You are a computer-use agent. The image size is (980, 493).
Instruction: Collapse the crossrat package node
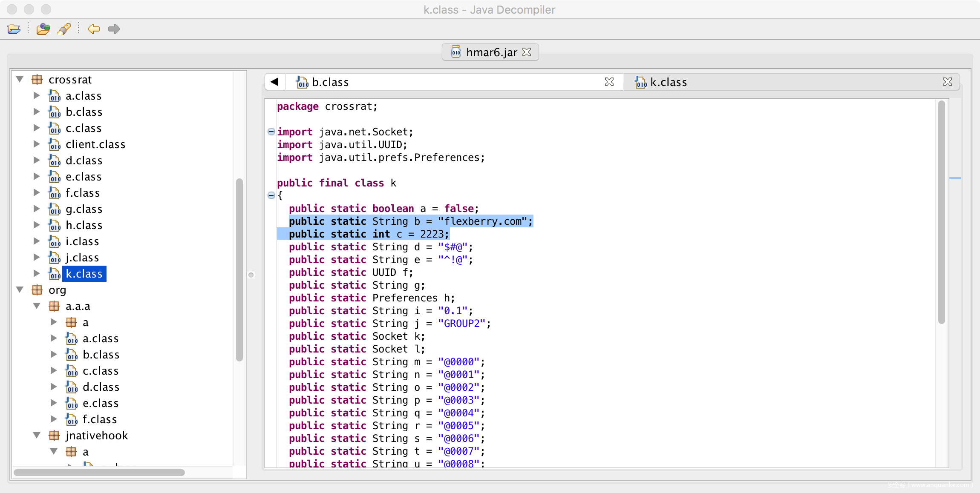(x=20, y=80)
